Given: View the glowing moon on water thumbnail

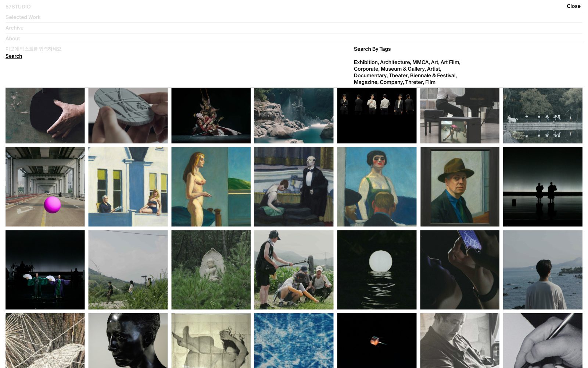Looking at the screenshot, I should (377, 270).
